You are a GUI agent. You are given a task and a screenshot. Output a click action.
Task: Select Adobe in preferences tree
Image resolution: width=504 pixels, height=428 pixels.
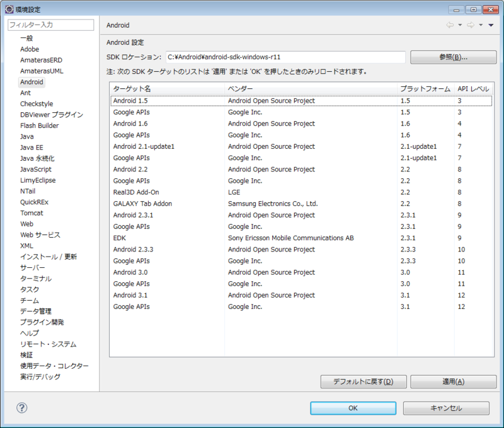[x=30, y=49]
